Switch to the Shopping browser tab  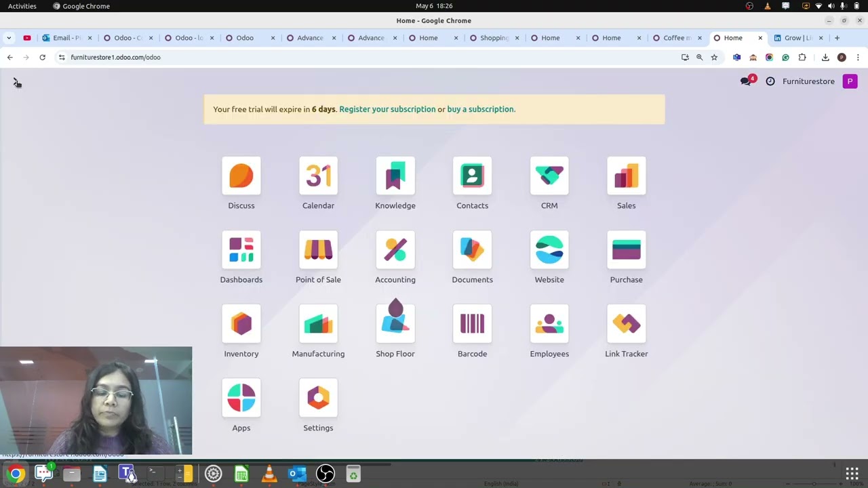click(x=494, y=38)
